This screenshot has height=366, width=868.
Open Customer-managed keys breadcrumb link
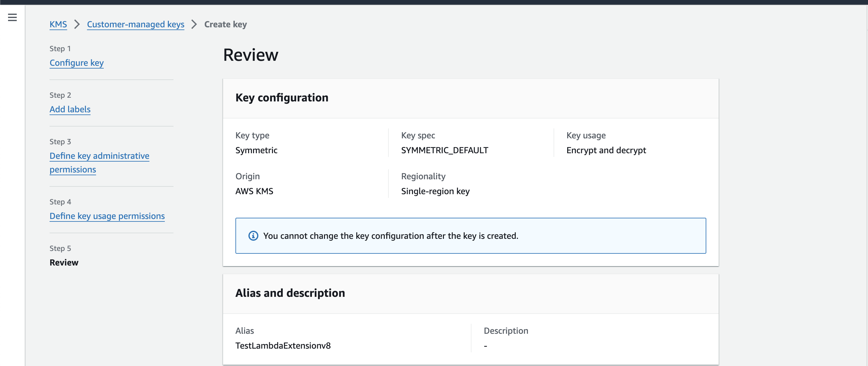click(135, 24)
